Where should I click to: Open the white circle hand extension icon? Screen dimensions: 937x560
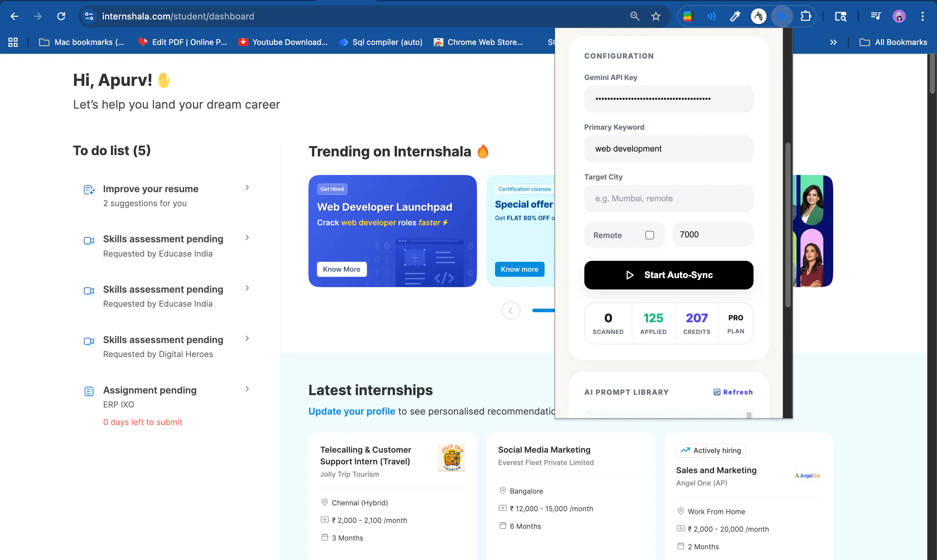point(758,16)
